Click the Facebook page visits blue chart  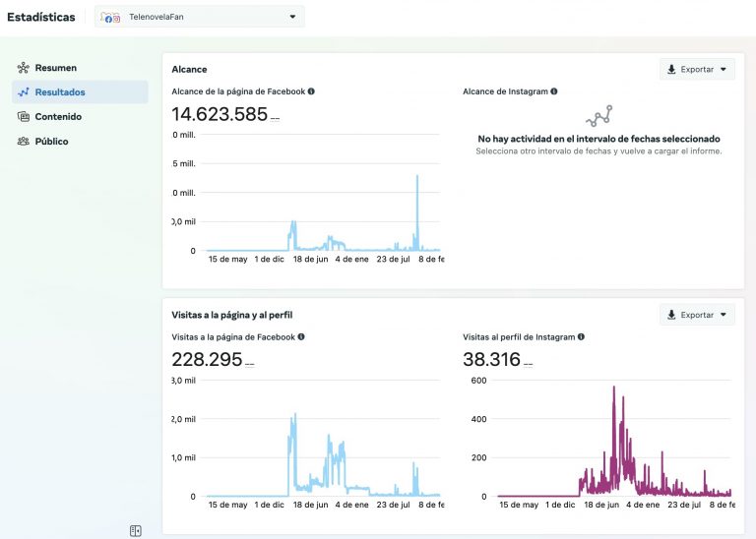click(x=321, y=455)
